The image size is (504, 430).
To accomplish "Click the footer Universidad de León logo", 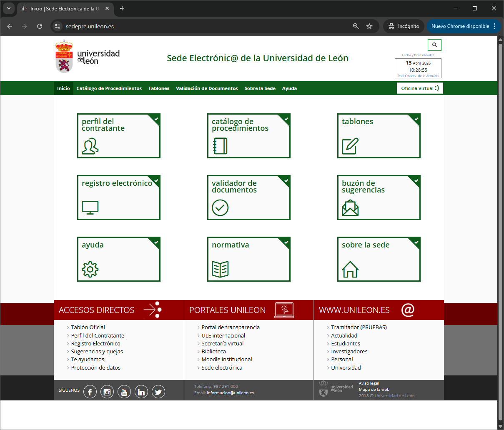I will (336, 389).
